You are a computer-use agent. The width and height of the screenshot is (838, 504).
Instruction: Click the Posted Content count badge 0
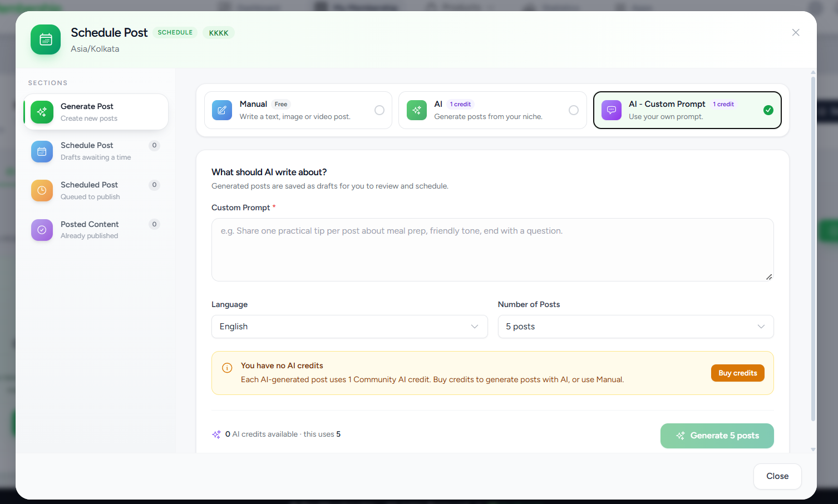[155, 224]
